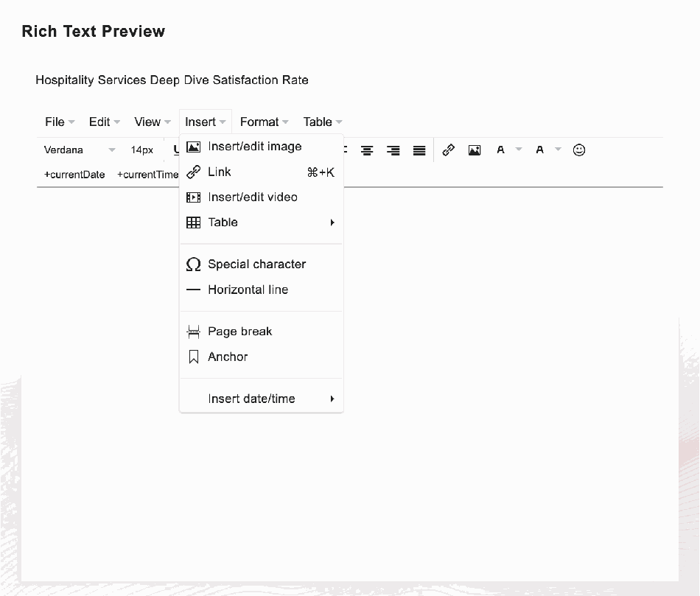Click the insert image toolbar icon
Viewport: 700px width, 596px height.
[475, 150]
